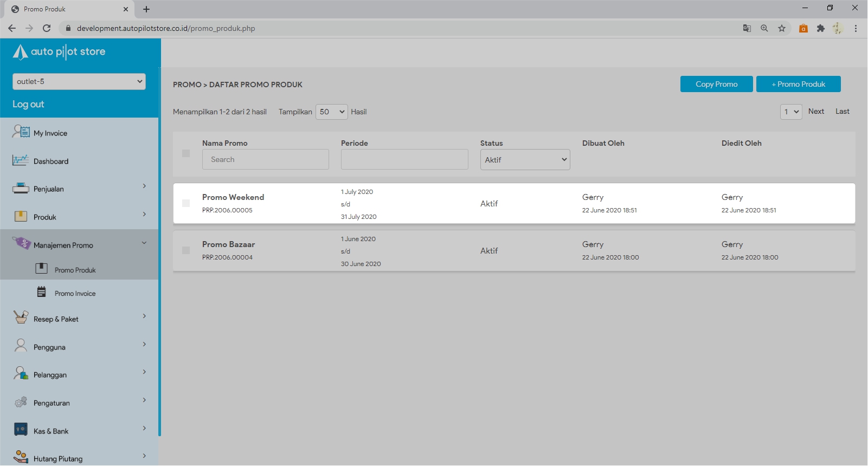
Task: Check the Promo Weekend row checkbox
Action: (186, 203)
